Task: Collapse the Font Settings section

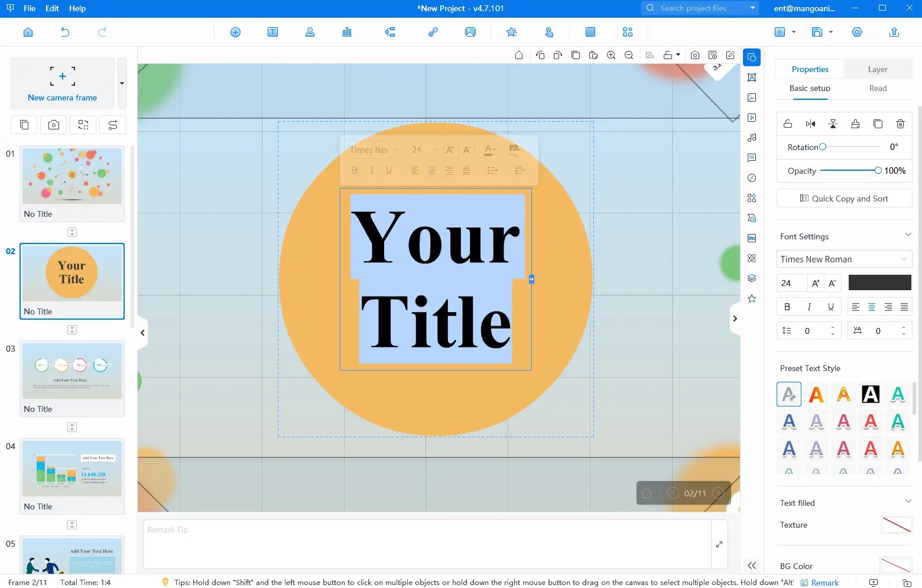Action: pos(908,234)
